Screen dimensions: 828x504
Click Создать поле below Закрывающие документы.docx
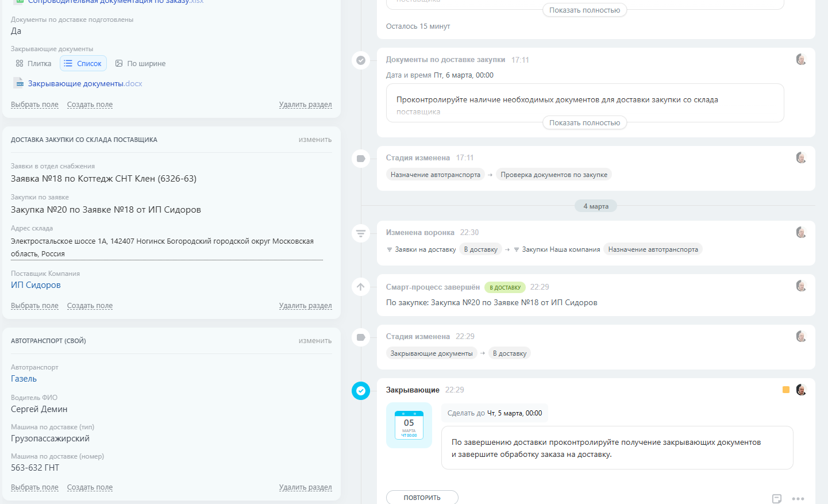90,105
